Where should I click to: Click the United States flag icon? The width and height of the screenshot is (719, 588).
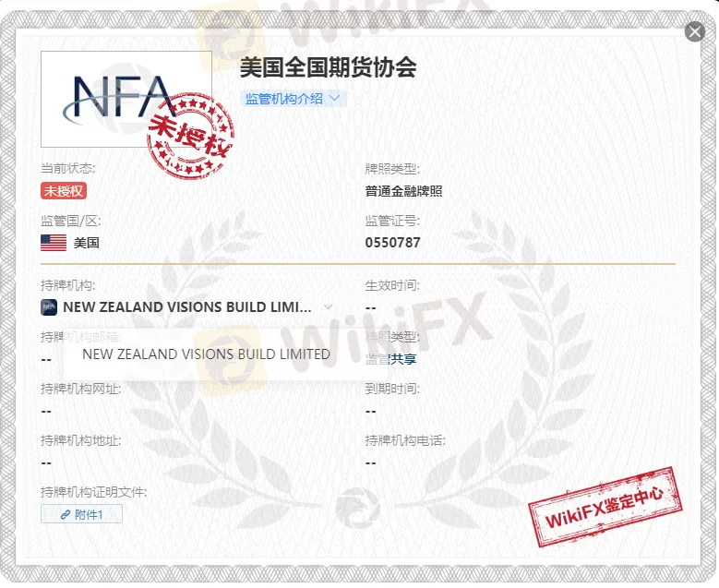click(x=54, y=243)
